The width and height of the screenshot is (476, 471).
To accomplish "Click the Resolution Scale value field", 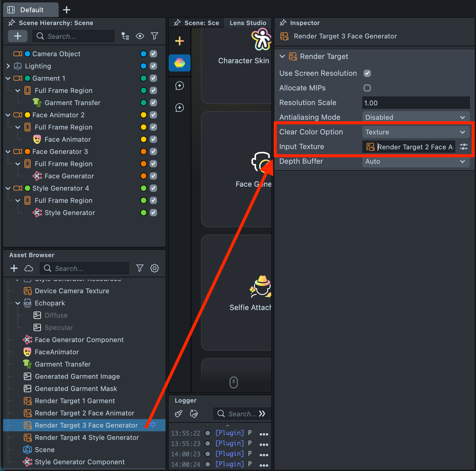I will [416, 103].
